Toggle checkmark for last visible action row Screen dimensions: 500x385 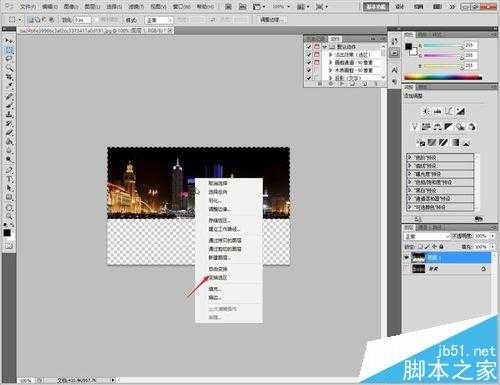(309, 78)
